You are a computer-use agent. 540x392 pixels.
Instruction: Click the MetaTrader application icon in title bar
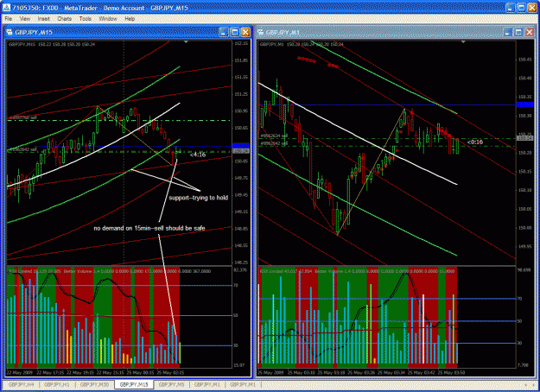point(6,7)
